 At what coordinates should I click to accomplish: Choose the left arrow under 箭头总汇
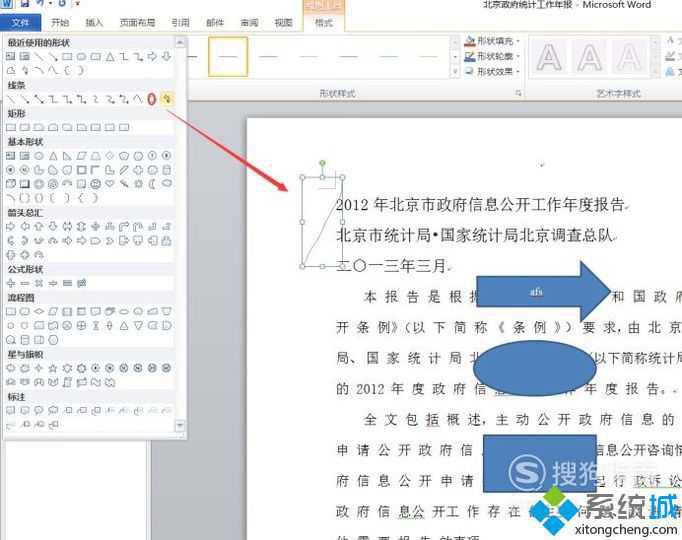(25, 227)
